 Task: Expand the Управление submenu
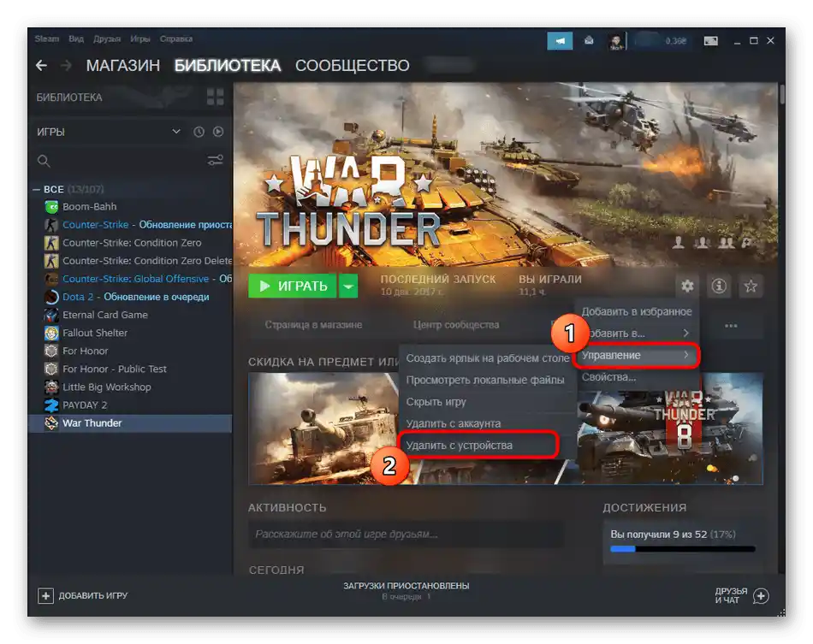[x=636, y=356]
